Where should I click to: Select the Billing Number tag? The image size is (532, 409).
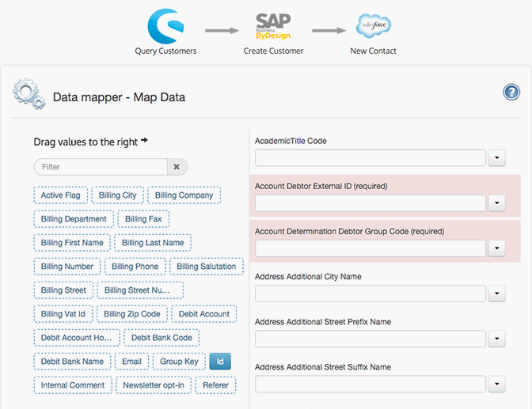tap(67, 267)
